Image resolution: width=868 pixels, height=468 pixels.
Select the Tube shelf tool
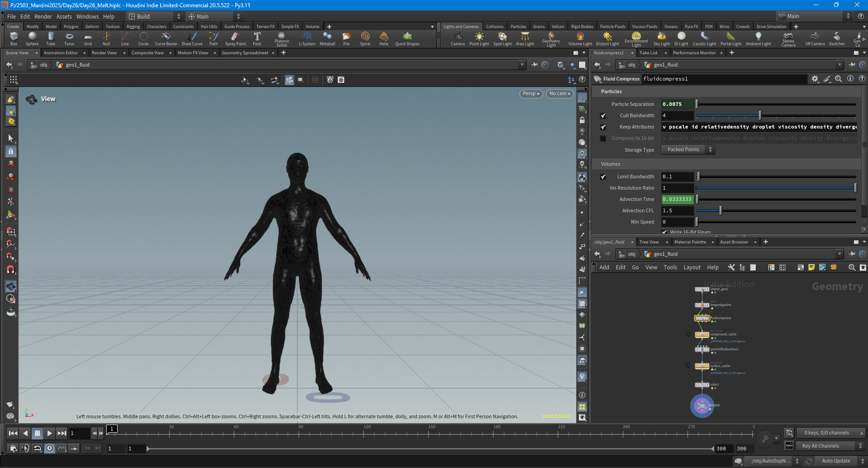[x=51, y=38]
